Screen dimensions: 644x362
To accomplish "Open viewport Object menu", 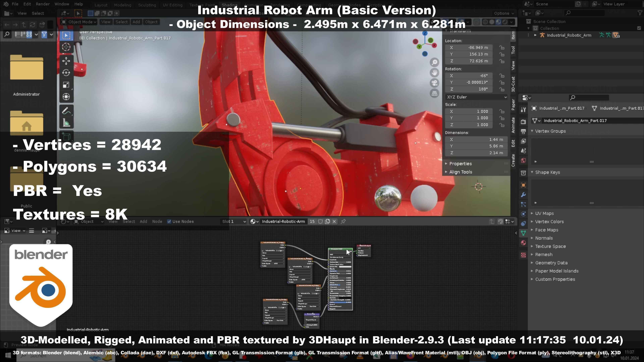I will pyautogui.click(x=151, y=22).
